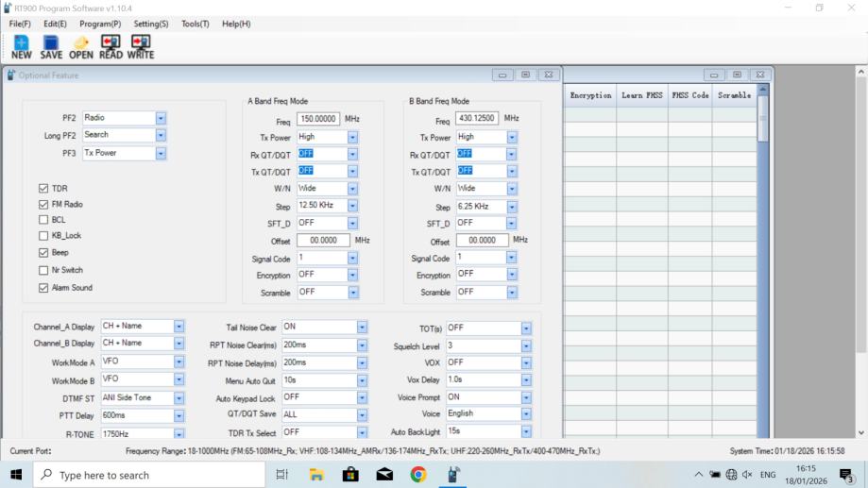The height and width of the screenshot is (488, 868).
Task: Open File Explorer from the taskbar
Action: (316, 475)
